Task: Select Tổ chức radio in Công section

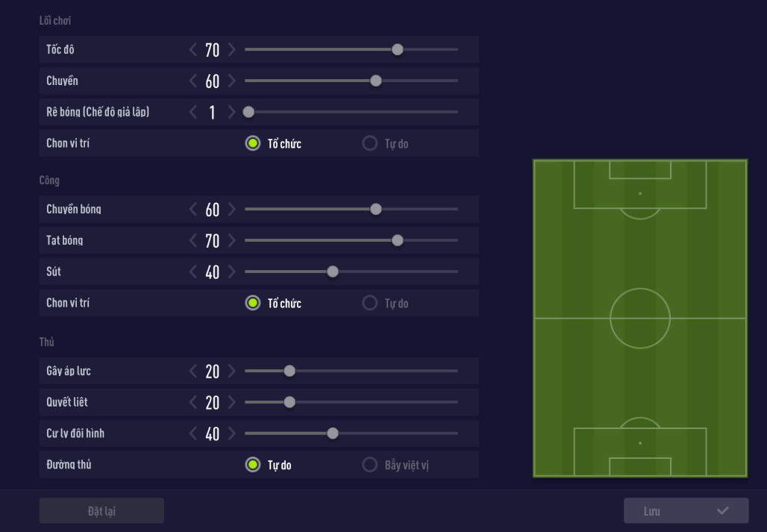Action: (x=253, y=303)
